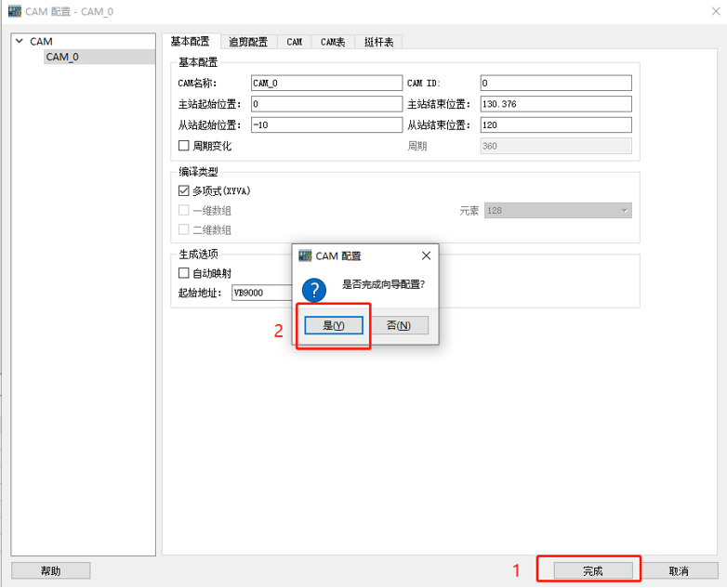727x588 pixels.
Task: Click the 从站起始位置 field showing -10
Action: pyautogui.click(x=326, y=124)
